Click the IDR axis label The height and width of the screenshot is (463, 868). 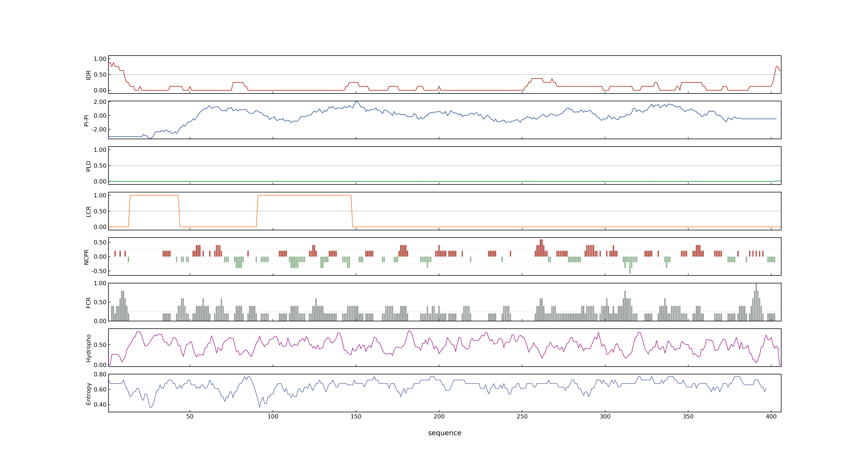click(88, 75)
